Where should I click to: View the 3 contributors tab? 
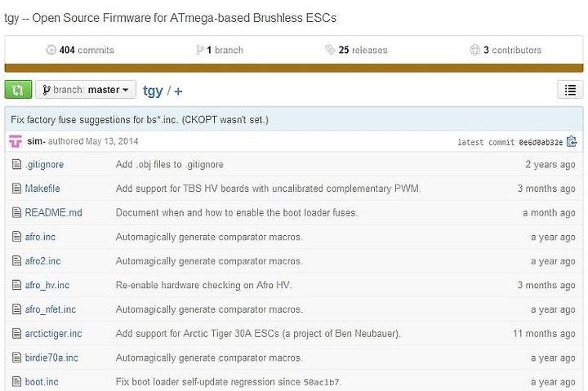[506, 50]
